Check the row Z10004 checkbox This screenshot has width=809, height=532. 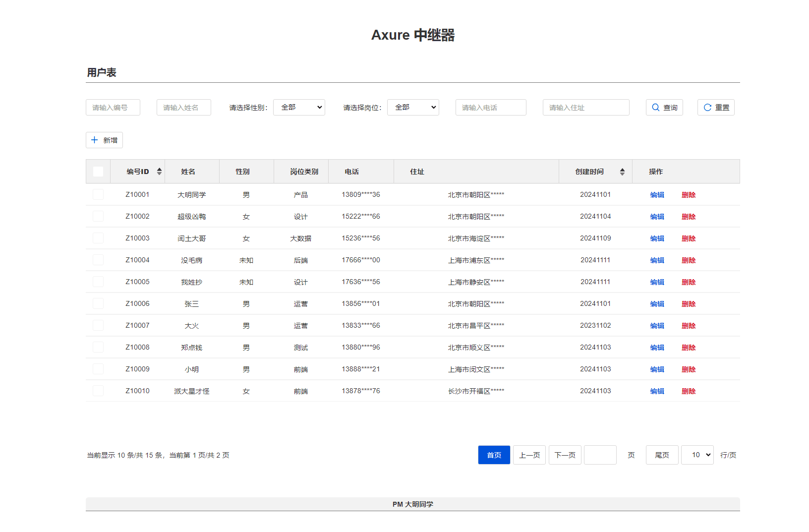(98, 260)
